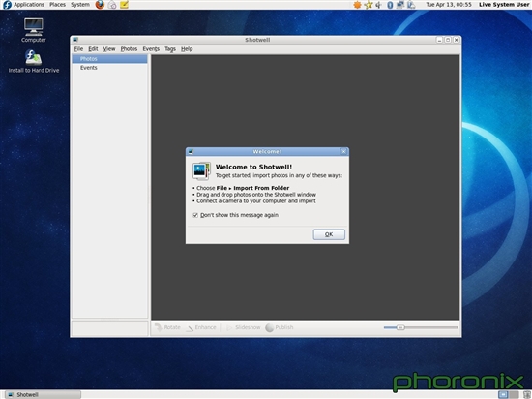Click the Connect a camera hint line
The height and width of the screenshot is (399, 532).
255,201
